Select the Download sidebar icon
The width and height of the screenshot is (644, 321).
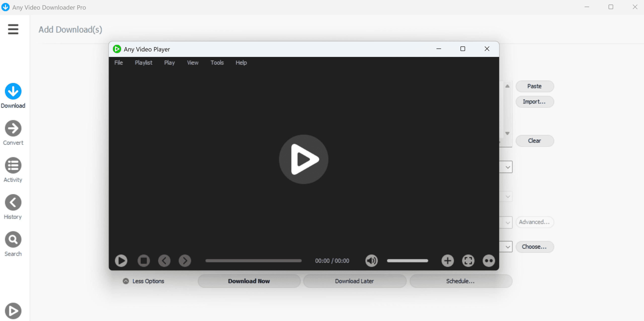click(x=13, y=91)
